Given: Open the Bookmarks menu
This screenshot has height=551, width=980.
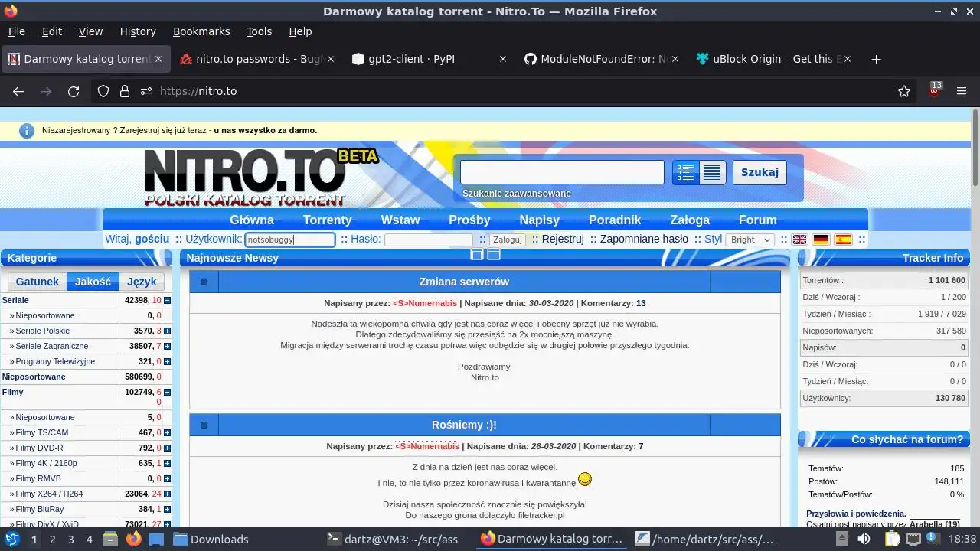Looking at the screenshot, I should 201,31.
